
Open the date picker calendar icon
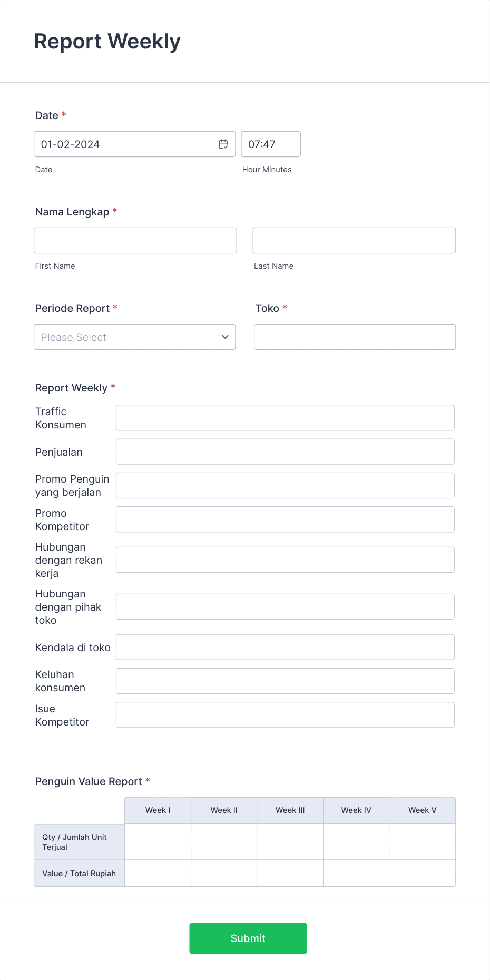223,144
